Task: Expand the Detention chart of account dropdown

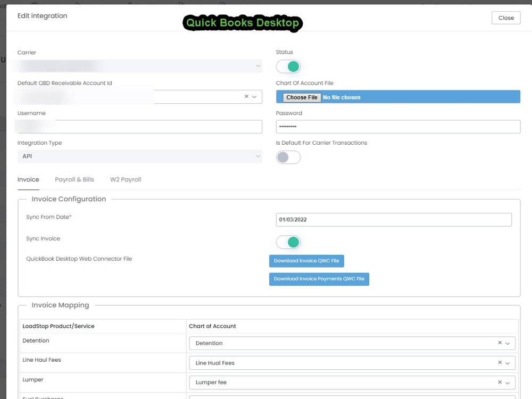Action: [508, 343]
